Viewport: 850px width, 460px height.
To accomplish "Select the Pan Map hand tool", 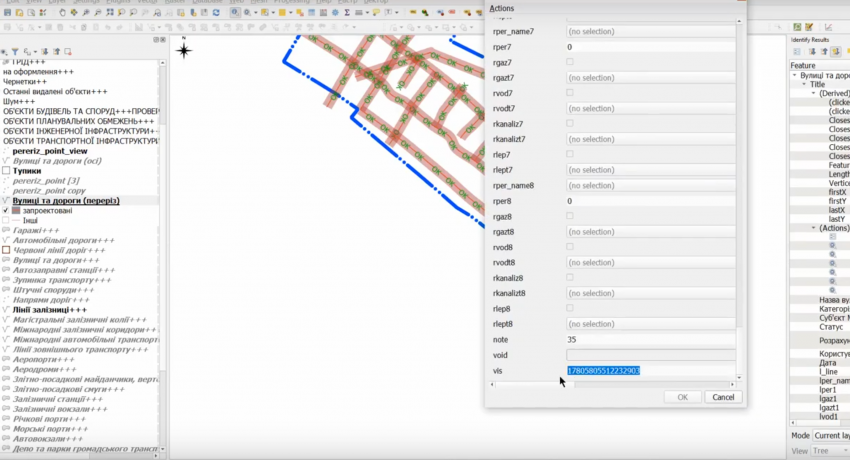I will [x=62, y=12].
